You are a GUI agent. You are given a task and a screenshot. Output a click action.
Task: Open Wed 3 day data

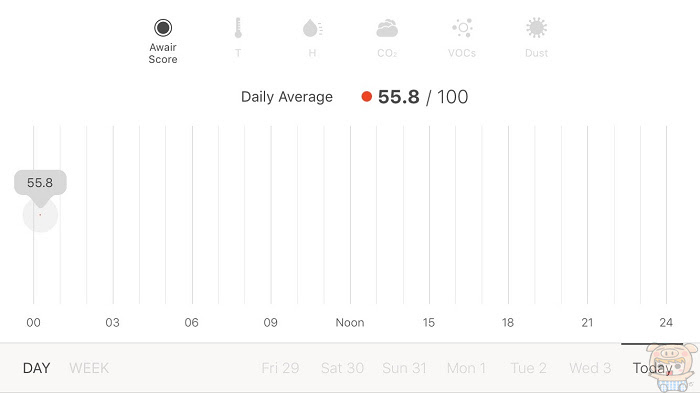click(590, 368)
